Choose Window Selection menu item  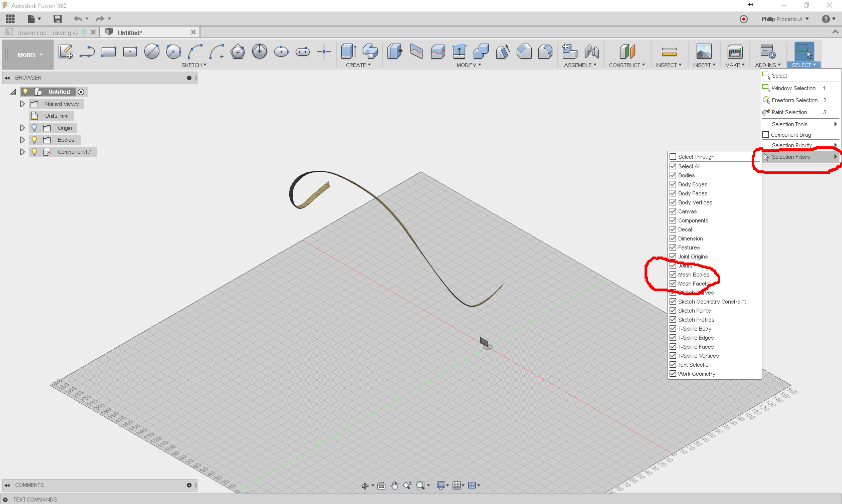click(801, 88)
